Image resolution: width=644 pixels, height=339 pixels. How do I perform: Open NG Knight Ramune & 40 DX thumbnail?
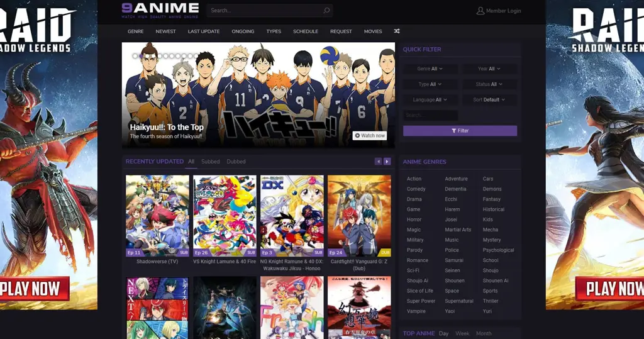pos(292,216)
